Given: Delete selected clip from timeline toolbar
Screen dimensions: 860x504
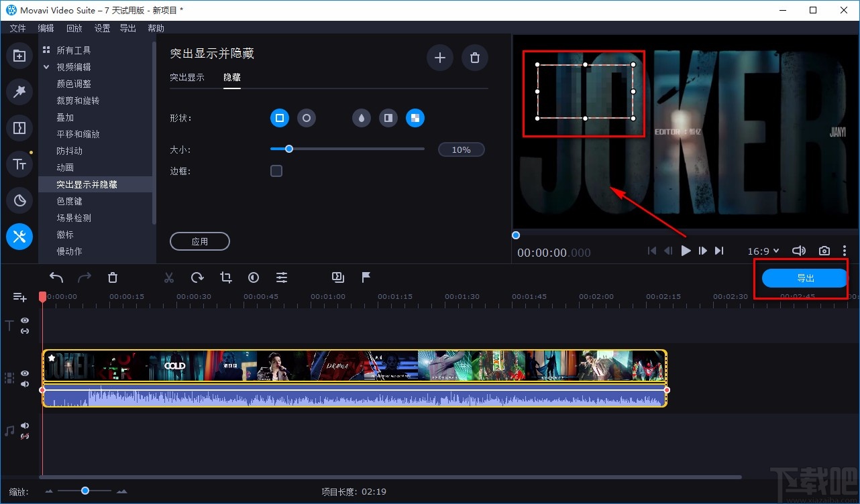Looking at the screenshot, I should point(113,277).
